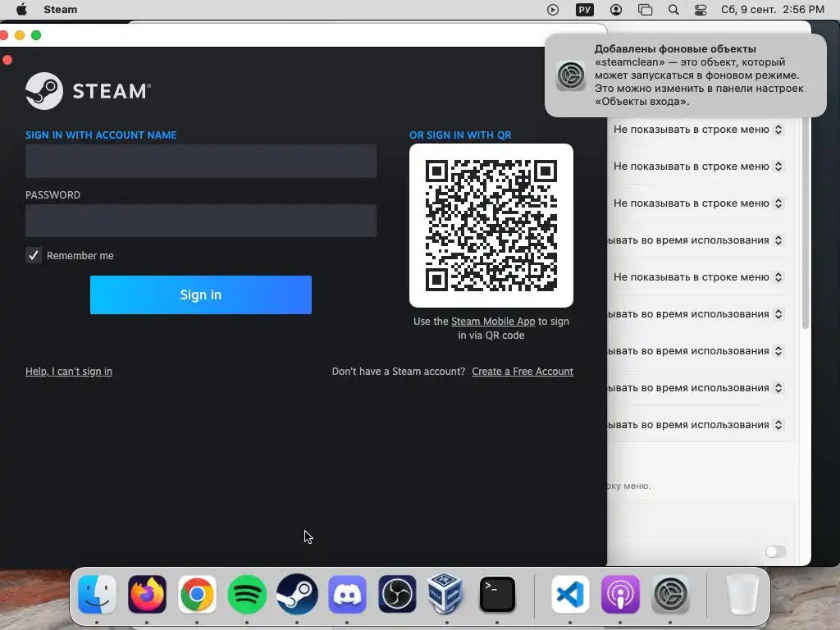The width and height of the screenshot is (840, 630).
Task: Launch OBS Studio from the Dock
Action: [x=397, y=594]
